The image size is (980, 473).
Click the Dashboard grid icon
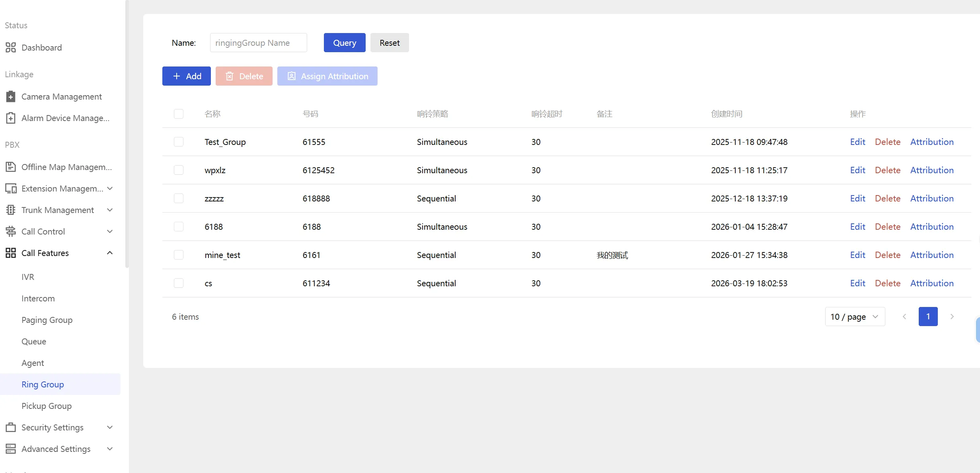11,48
